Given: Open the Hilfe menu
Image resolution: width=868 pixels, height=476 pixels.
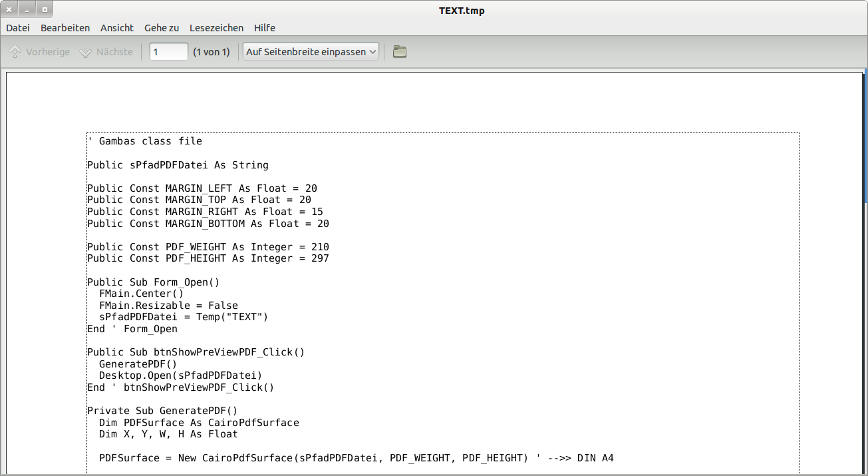Looking at the screenshot, I should [265, 28].
